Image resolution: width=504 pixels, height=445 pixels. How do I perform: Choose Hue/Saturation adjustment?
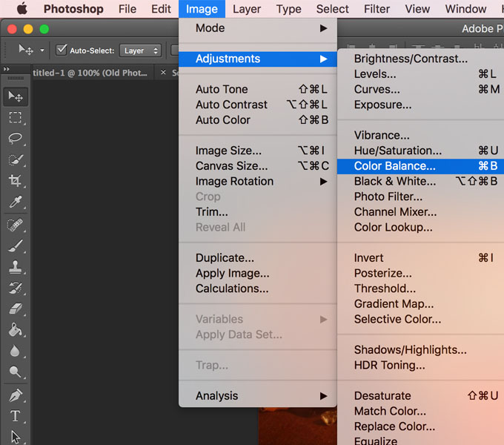(420, 151)
